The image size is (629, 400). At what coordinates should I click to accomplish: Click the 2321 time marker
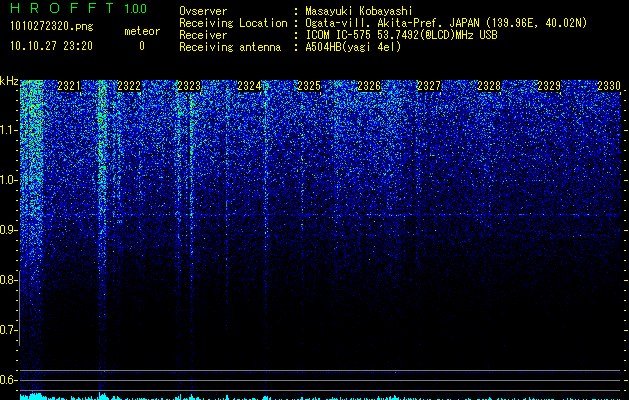[69, 86]
